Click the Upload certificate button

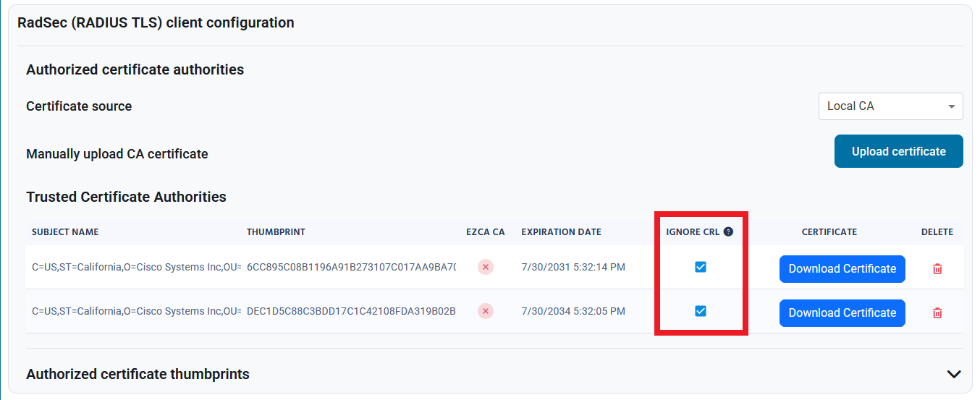click(x=898, y=151)
